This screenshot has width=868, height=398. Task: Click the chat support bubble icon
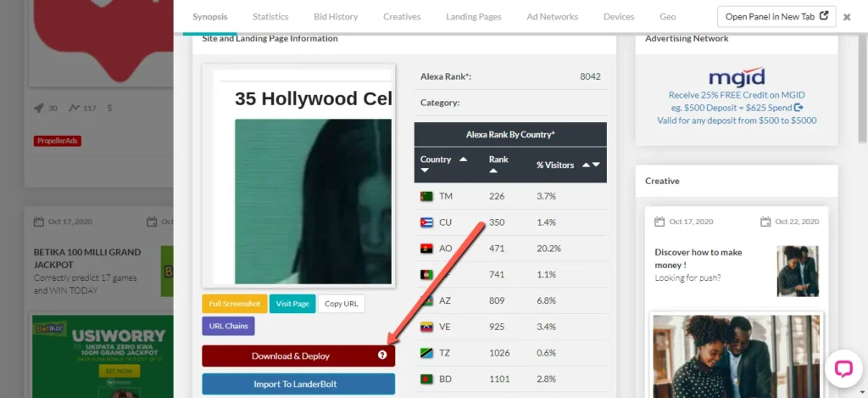click(x=843, y=368)
